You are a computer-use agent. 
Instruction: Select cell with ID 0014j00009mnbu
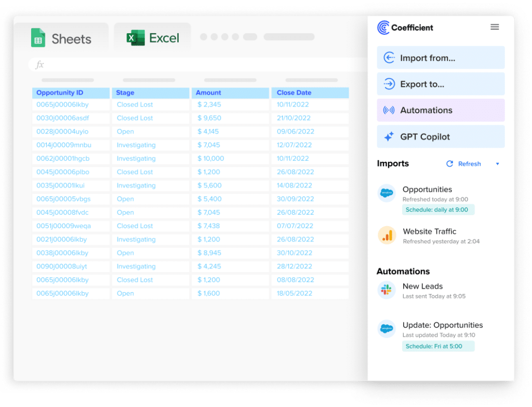[71, 145]
